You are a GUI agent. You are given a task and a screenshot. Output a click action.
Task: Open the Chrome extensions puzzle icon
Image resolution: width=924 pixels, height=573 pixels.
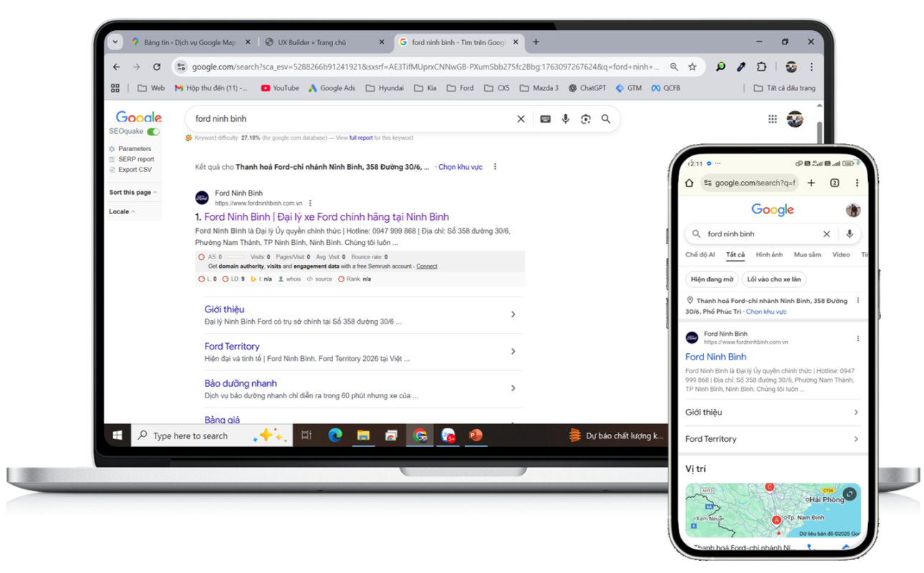coord(761,67)
